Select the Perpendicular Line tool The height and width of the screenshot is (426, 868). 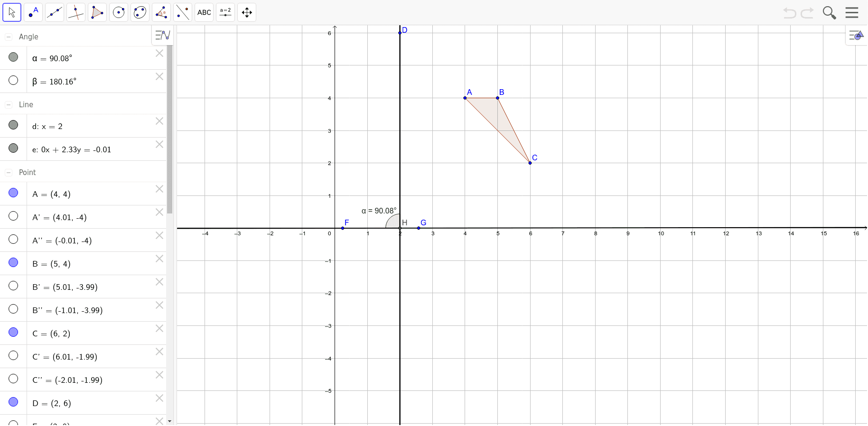[x=76, y=12]
